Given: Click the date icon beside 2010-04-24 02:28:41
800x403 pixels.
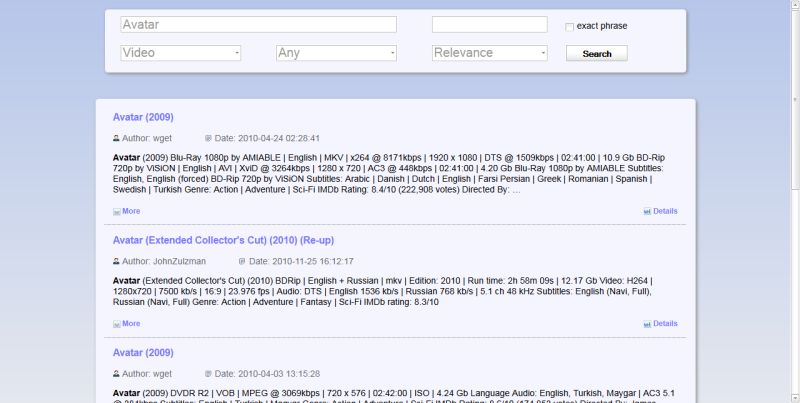Looking at the screenshot, I should tap(208, 138).
